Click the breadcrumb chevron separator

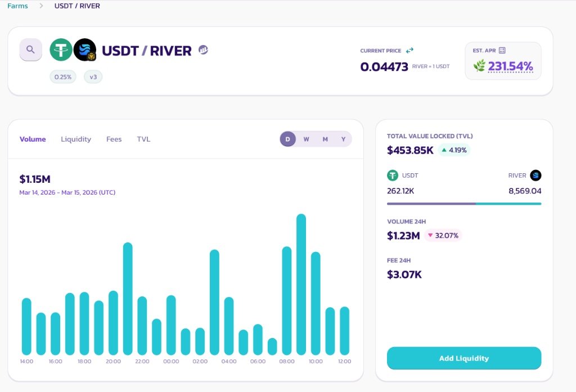[x=41, y=6]
